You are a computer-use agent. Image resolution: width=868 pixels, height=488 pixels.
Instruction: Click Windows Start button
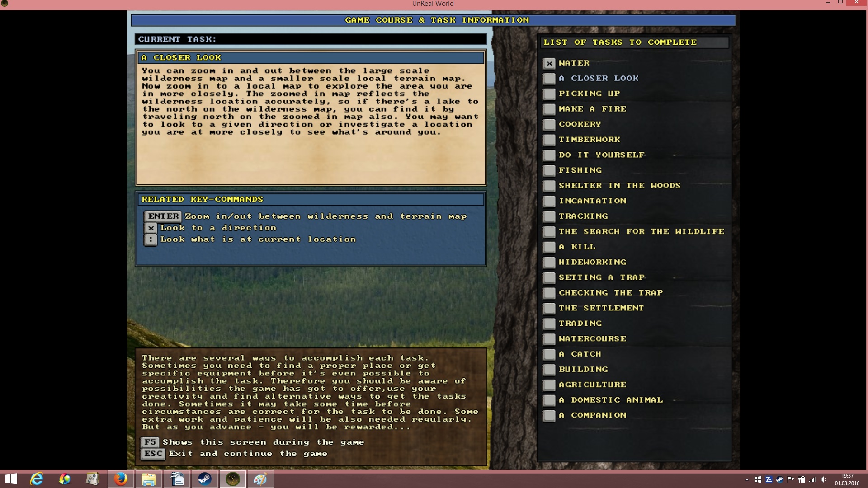11,479
